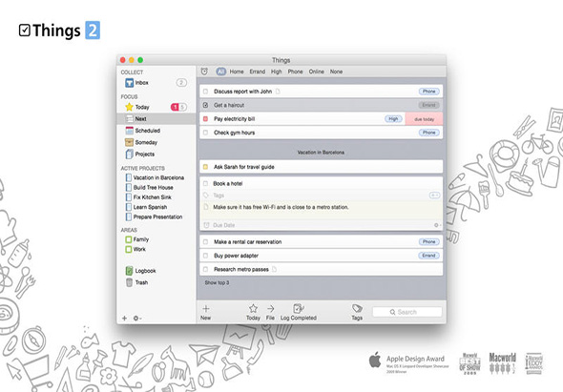Check off Discuss report with John

206,92
